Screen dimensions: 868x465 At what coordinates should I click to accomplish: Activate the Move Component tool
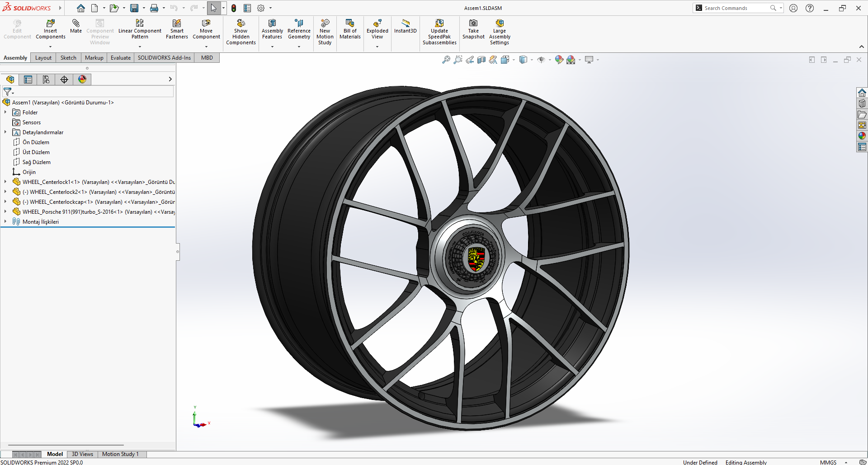[x=206, y=29]
